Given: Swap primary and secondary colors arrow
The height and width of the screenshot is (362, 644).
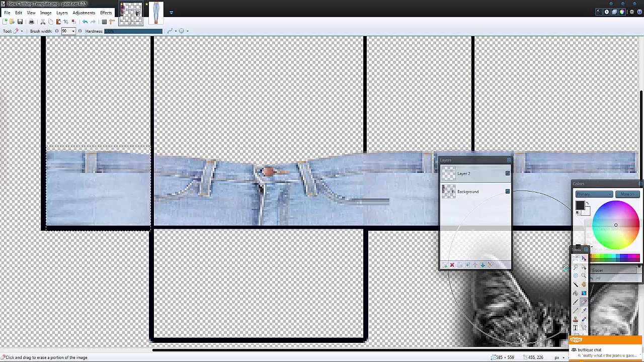Looking at the screenshot, I should tap(588, 203).
